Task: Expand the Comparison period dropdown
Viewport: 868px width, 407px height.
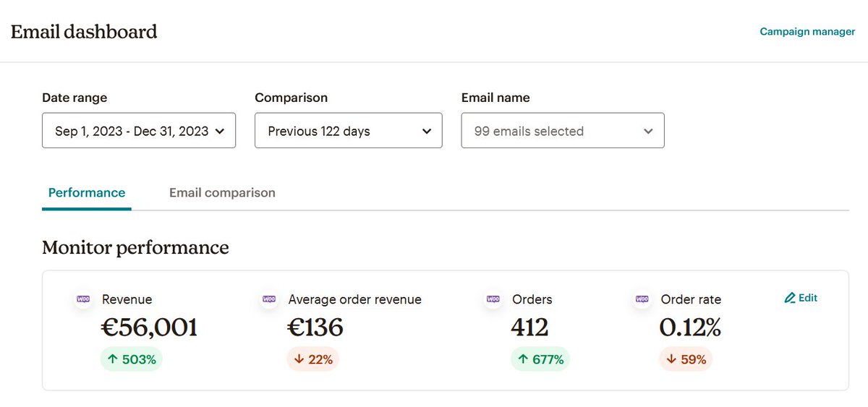Action: pyautogui.click(x=349, y=131)
